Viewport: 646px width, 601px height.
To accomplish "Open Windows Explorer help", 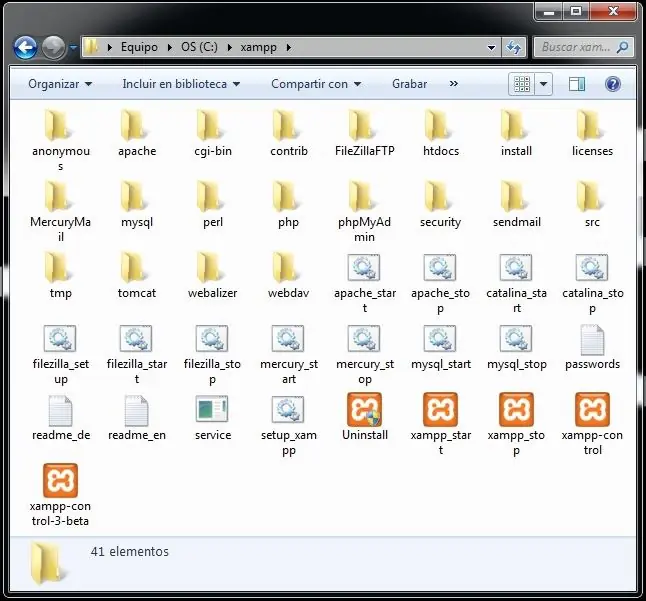I will 613,84.
